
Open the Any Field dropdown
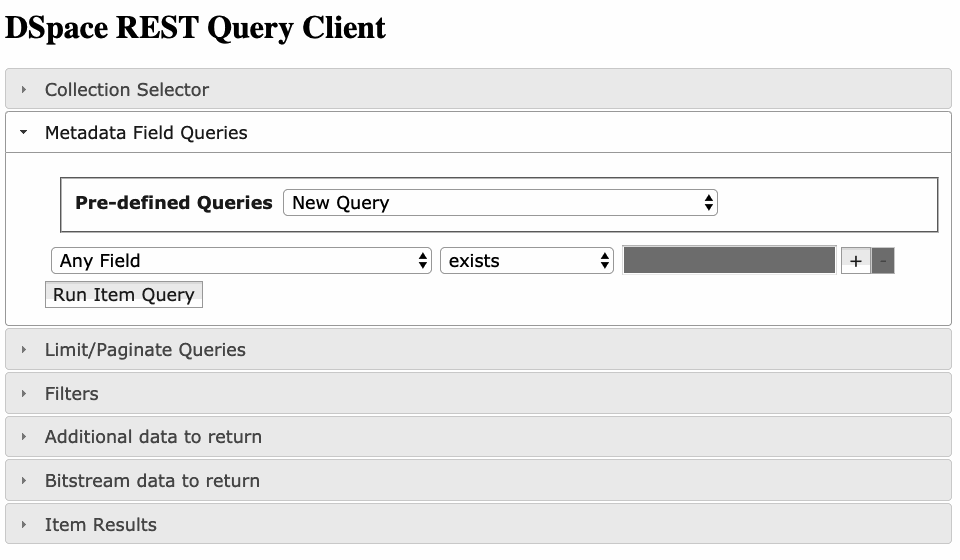pyautogui.click(x=241, y=261)
